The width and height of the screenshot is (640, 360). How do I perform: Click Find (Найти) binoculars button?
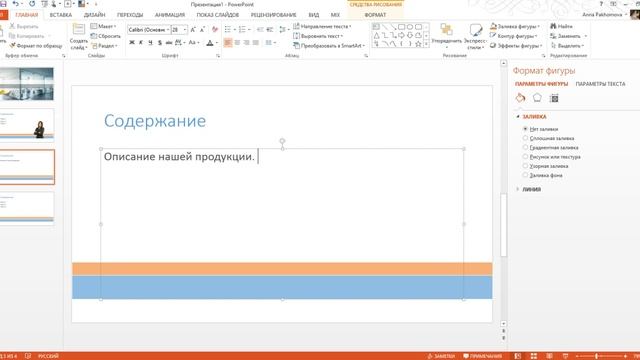pyautogui.click(x=562, y=26)
